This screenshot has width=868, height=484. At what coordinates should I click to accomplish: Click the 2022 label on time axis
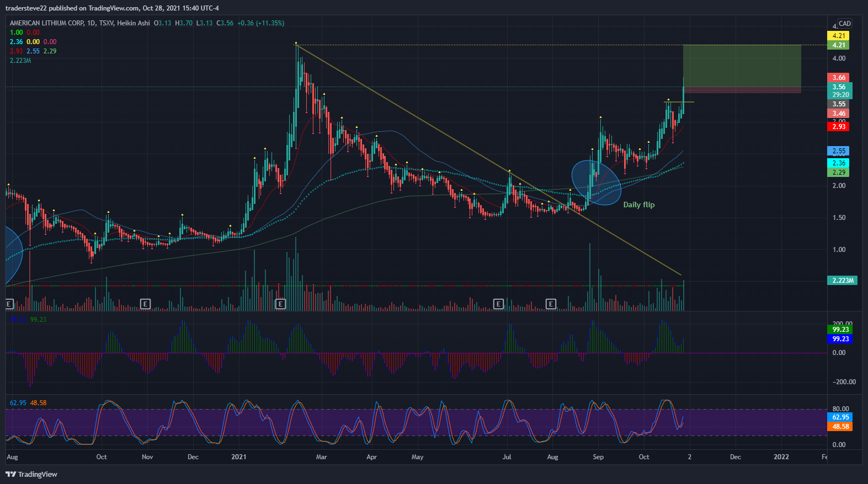coord(781,457)
